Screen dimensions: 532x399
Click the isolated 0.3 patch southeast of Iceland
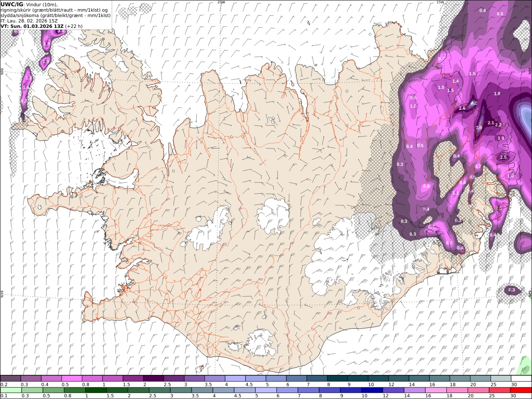[512, 290]
